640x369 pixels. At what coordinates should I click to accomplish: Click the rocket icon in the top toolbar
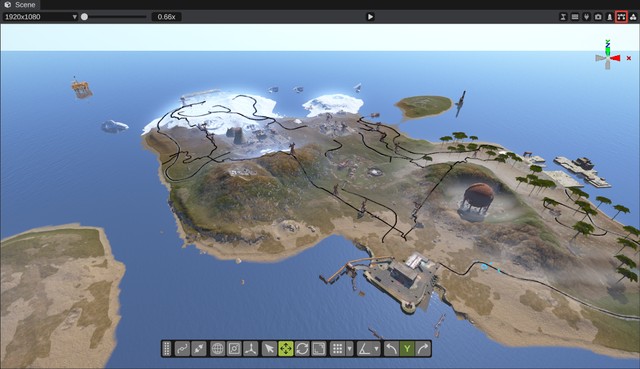(610, 17)
